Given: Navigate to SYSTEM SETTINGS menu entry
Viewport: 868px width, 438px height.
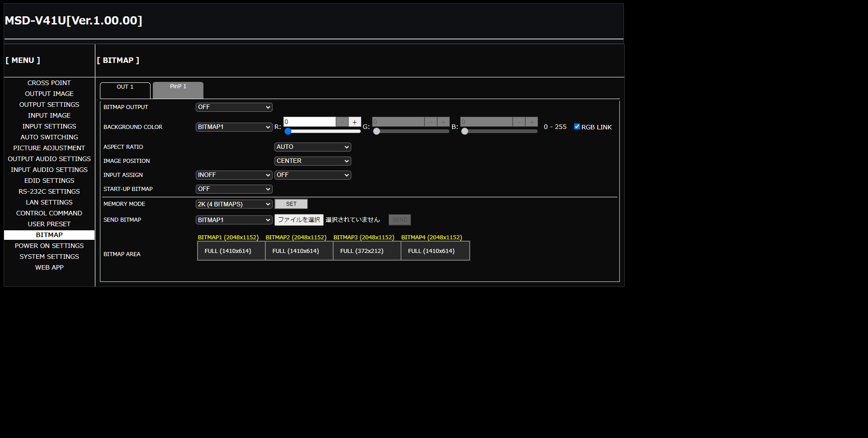Looking at the screenshot, I should (49, 257).
